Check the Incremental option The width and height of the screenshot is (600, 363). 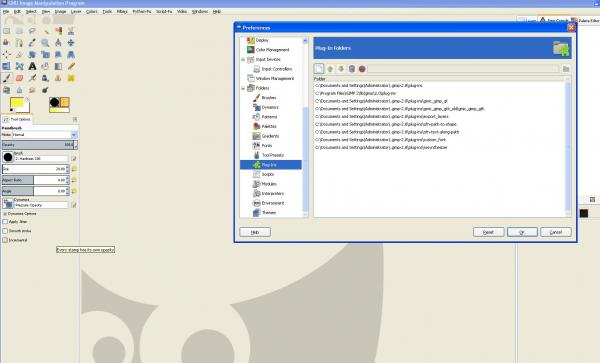[5, 240]
